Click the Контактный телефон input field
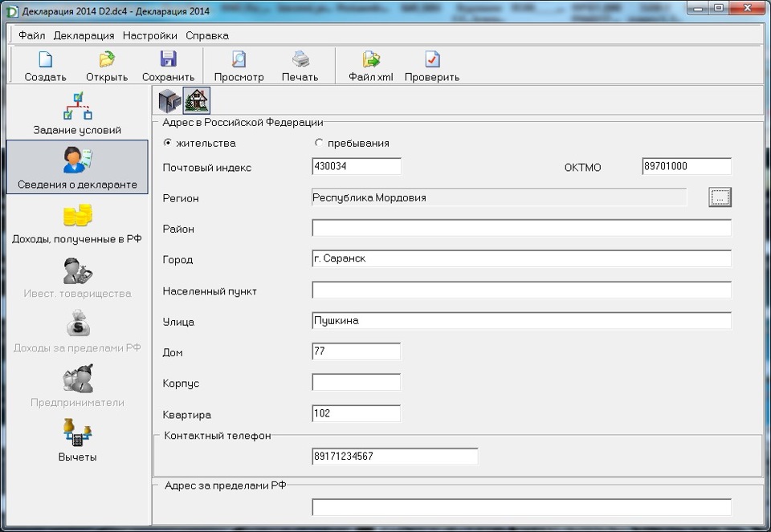Viewport: 771px width, 532px height. pos(394,457)
